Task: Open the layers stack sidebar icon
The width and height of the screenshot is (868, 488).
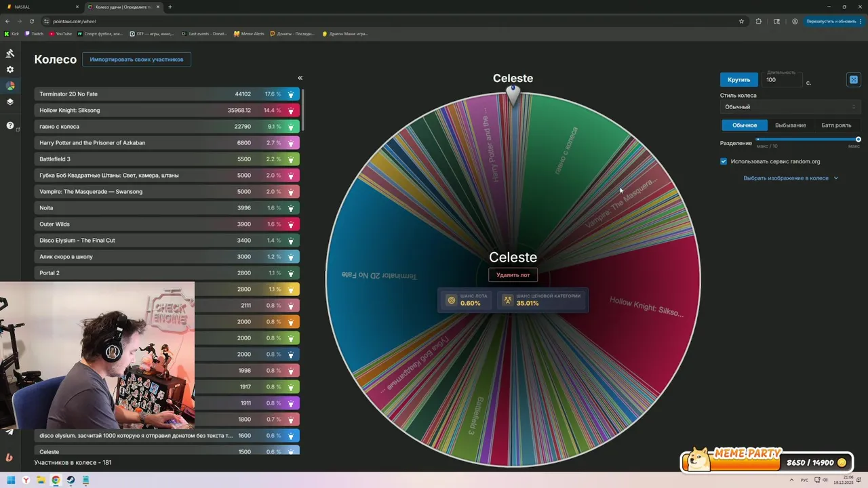Action: pos(10,102)
